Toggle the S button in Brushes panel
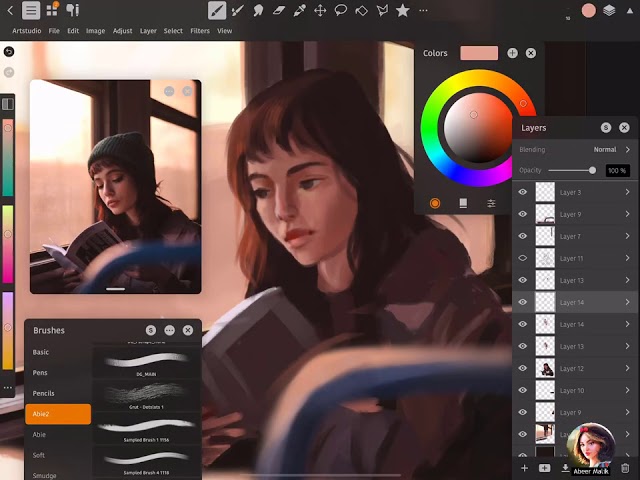 coord(151,330)
